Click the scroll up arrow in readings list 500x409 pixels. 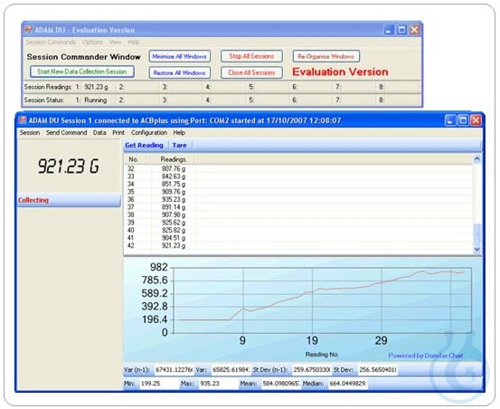(x=477, y=159)
